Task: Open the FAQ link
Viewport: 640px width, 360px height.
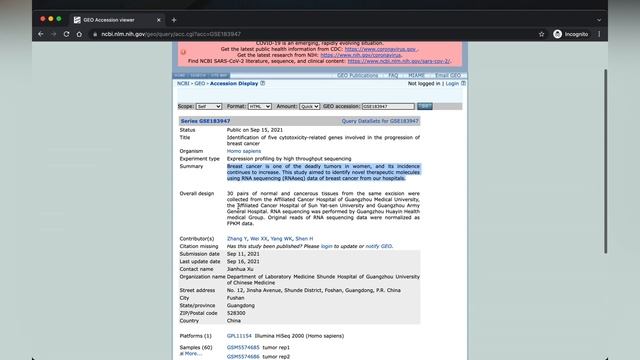Action: (x=393, y=76)
